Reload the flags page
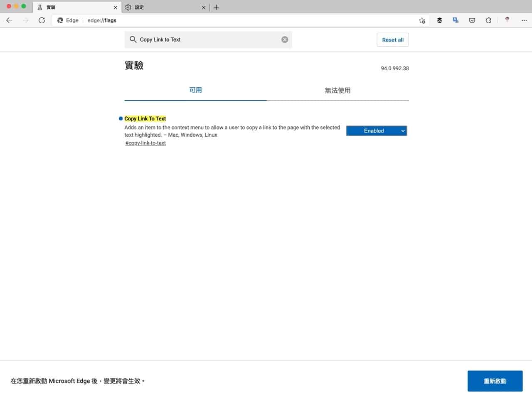This screenshot has height=399, width=532. 42,20
